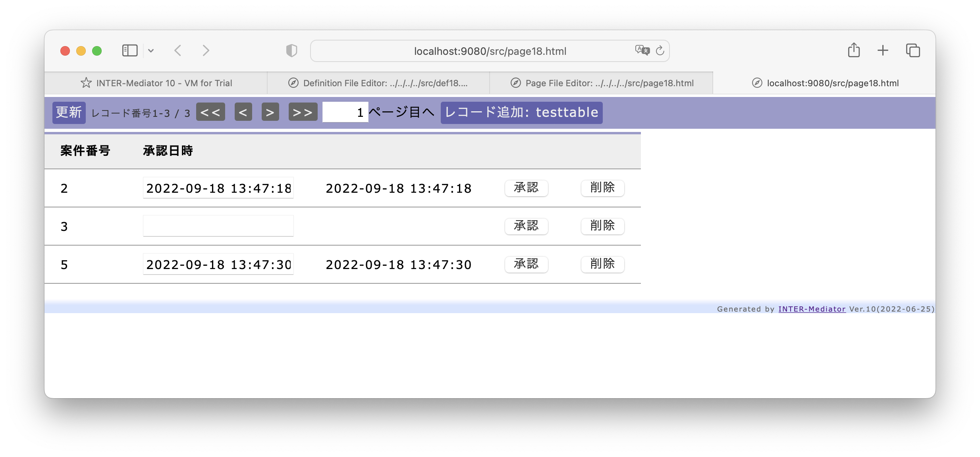
Task: Click 削除 button for record 3
Action: point(602,226)
